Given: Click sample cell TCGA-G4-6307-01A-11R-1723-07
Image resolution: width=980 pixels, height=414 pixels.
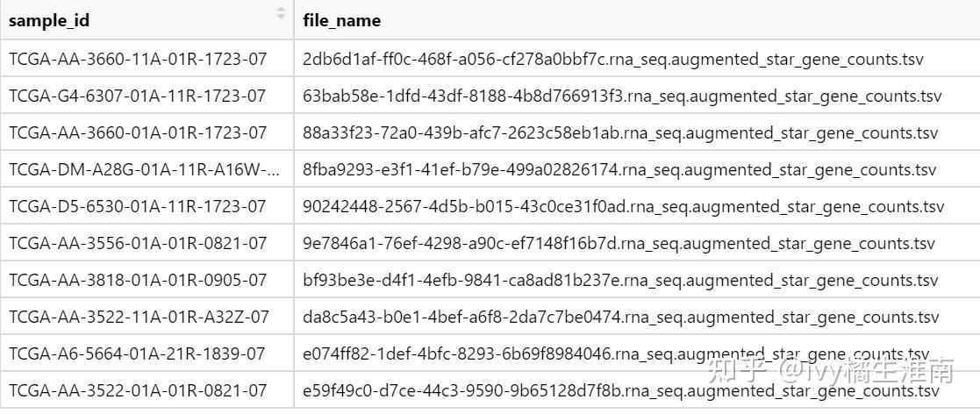Looking at the screenshot, I should [x=138, y=96].
